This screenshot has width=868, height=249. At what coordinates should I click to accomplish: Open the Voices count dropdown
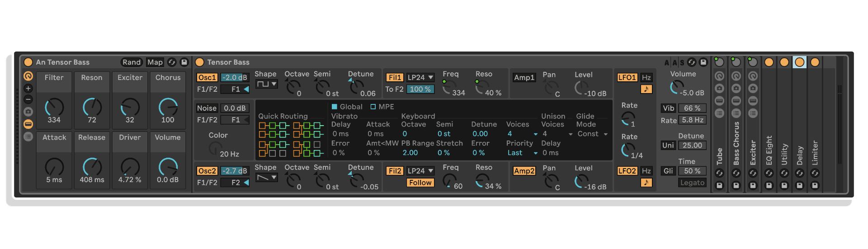522,134
